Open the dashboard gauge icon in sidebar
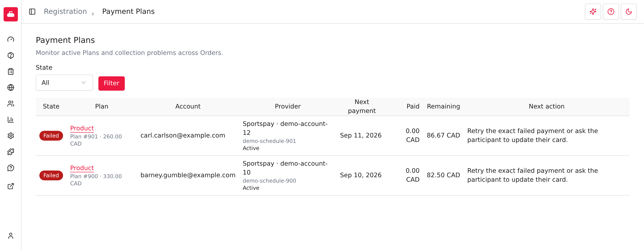Viewport: 644px width, 250px height. (x=11, y=40)
